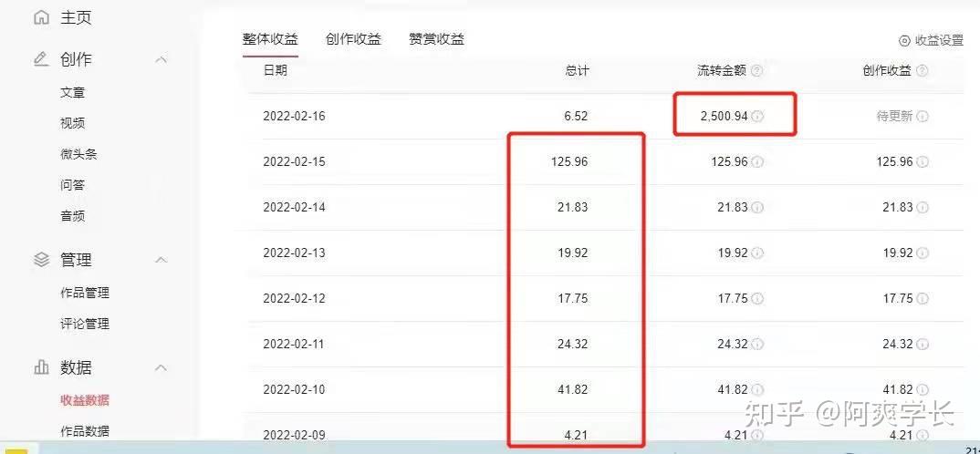Click the 24.32 value in 总计 column

[572, 344]
